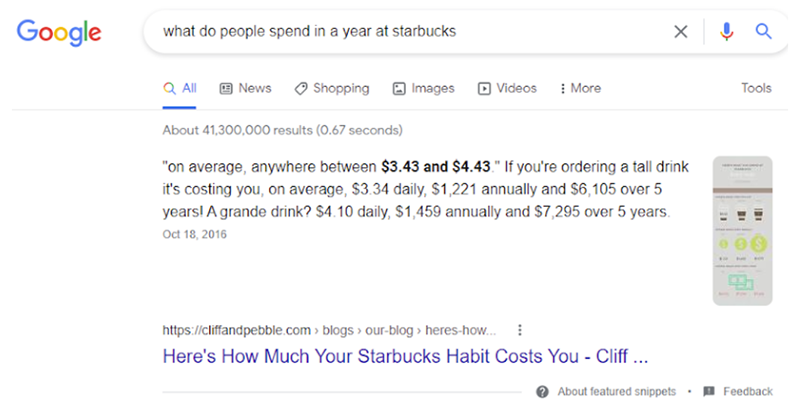The image size is (800, 420).
Task: Click the Videos play icon
Action: 485,88
